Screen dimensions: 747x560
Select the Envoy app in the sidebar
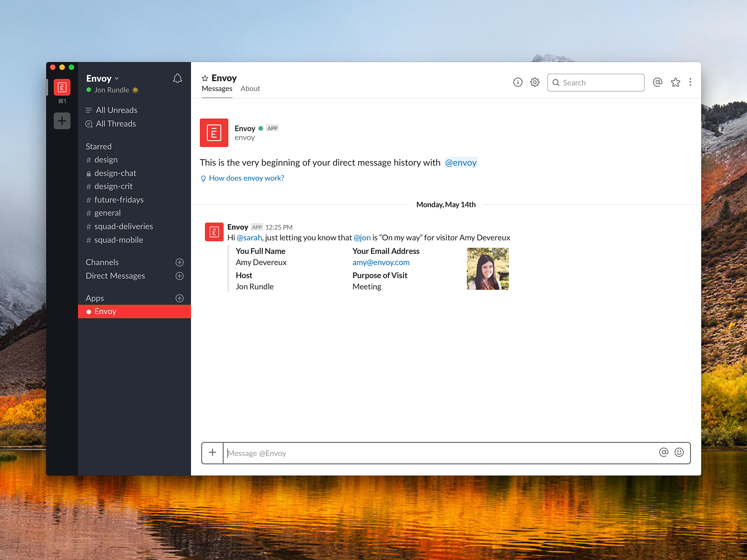pyautogui.click(x=134, y=311)
